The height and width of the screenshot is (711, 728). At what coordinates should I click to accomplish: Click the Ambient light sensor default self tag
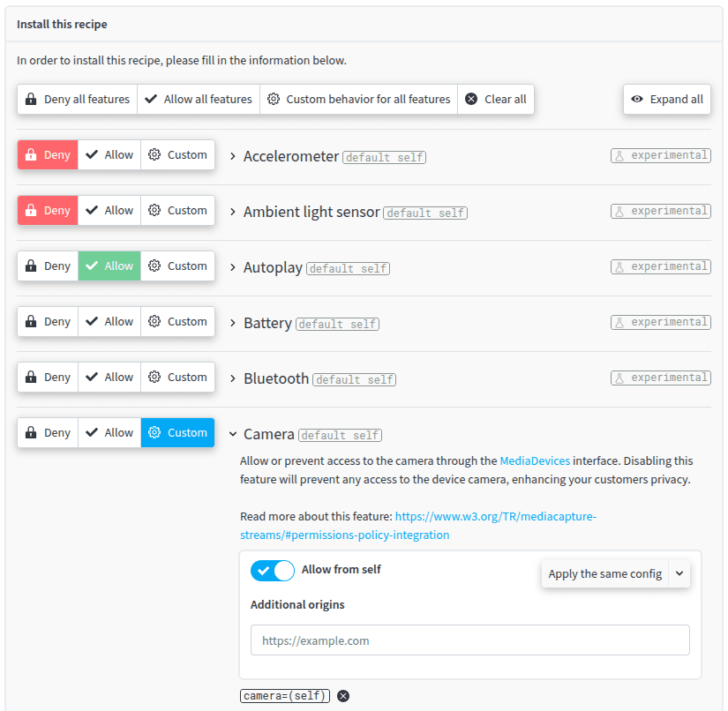[x=425, y=213]
